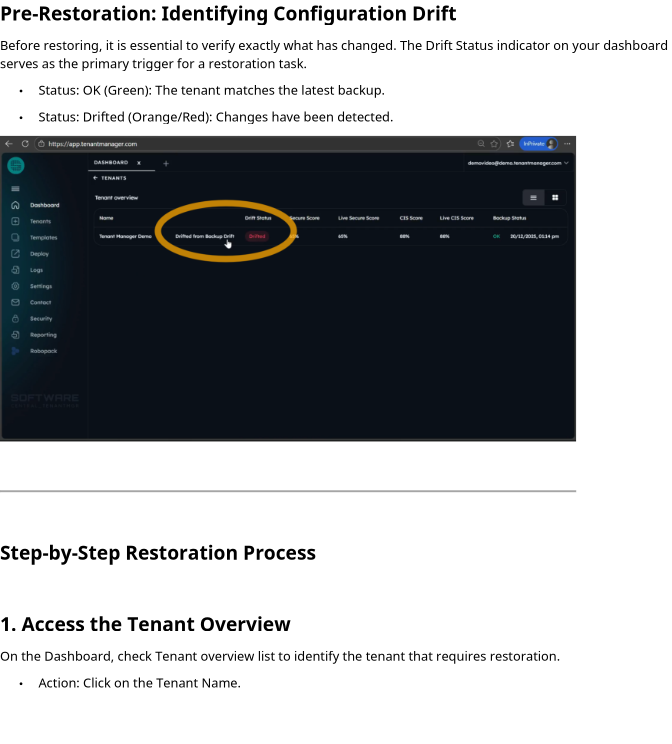Switch to list view layout
The image size is (672, 744).
pos(533,198)
